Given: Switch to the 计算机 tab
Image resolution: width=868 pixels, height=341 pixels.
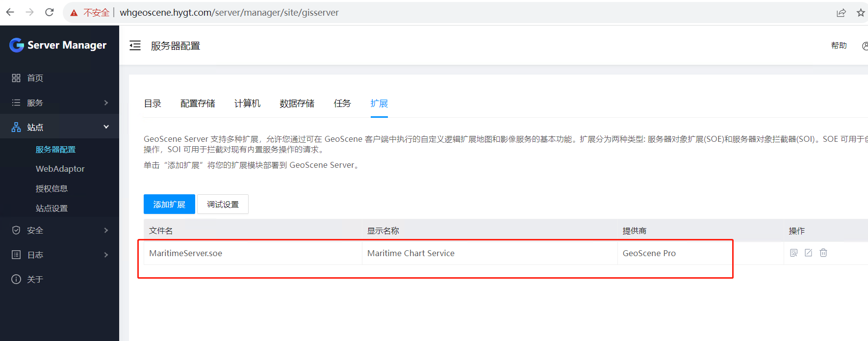Looking at the screenshot, I should click(x=247, y=104).
